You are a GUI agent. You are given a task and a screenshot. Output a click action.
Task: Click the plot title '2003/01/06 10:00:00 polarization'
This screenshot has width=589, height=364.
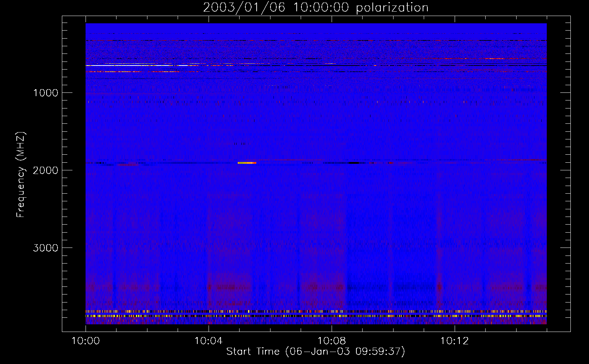tap(316, 7)
